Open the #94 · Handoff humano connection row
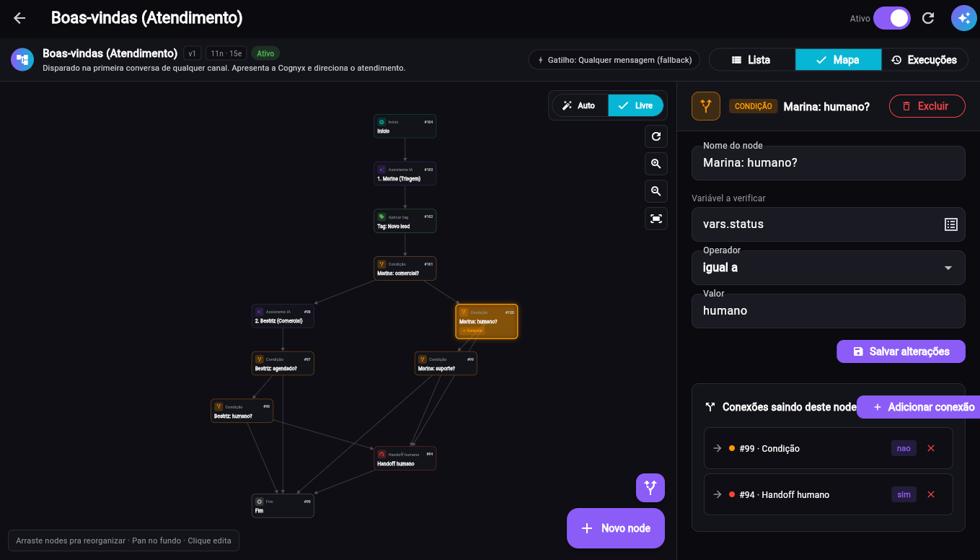Image resolution: width=980 pixels, height=560 pixels. click(828, 494)
